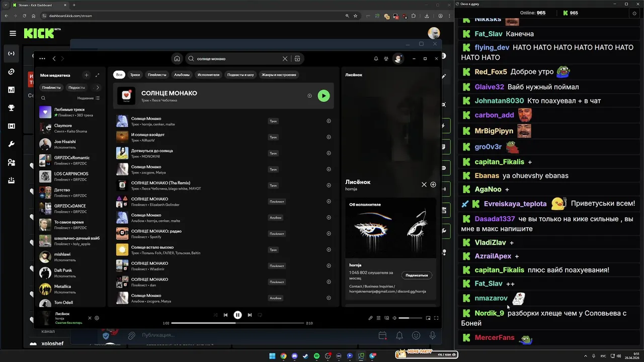
Task: Follow hornja with Подписаться button
Action: (417, 275)
